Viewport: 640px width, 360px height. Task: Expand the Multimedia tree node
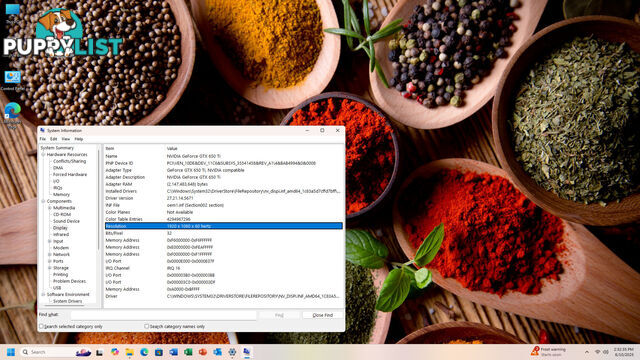[50, 208]
